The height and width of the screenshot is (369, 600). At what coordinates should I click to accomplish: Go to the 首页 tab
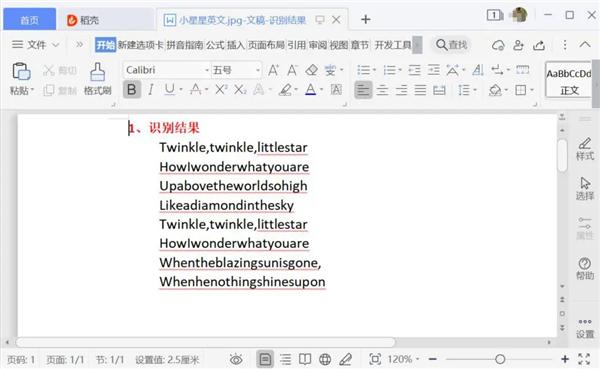(x=29, y=20)
